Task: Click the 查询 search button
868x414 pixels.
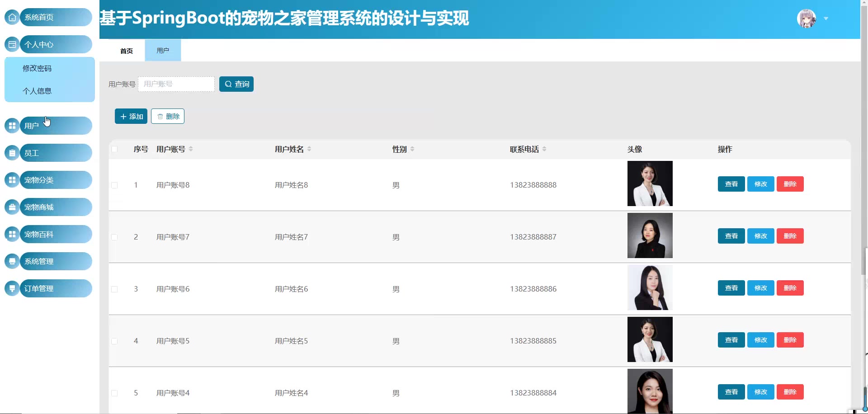Action: tap(236, 84)
